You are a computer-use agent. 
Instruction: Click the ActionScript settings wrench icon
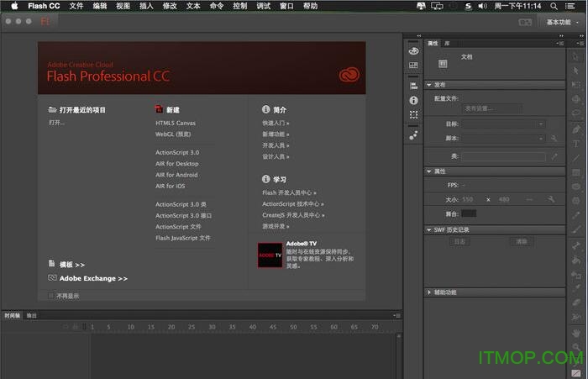click(x=554, y=139)
